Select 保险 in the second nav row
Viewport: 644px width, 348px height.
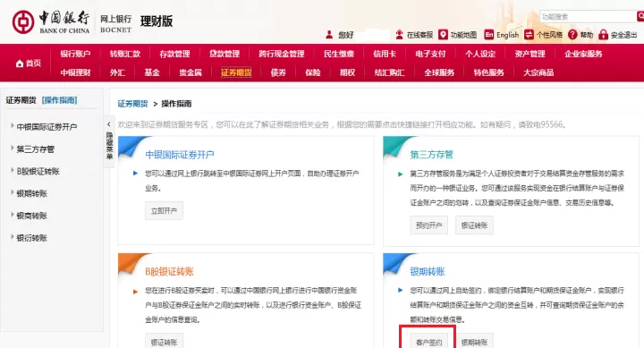pyautogui.click(x=312, y=72)
